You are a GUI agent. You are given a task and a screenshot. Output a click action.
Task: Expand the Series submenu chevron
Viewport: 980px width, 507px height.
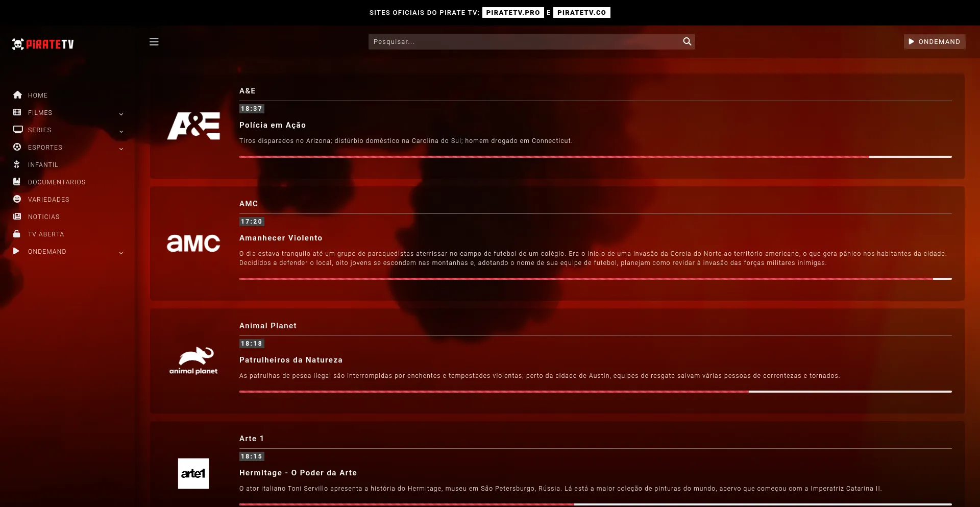tap(121, 131)
